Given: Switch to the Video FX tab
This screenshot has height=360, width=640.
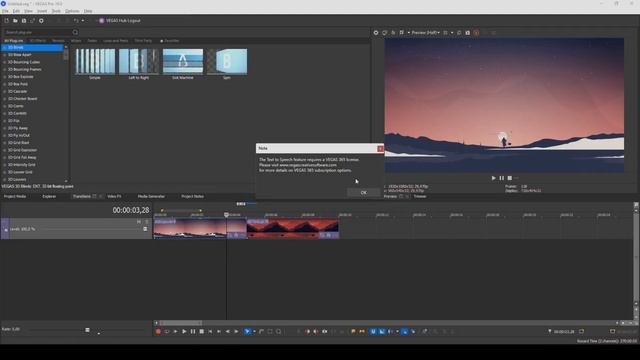Looking at the screenshot, I should point(114,196).
